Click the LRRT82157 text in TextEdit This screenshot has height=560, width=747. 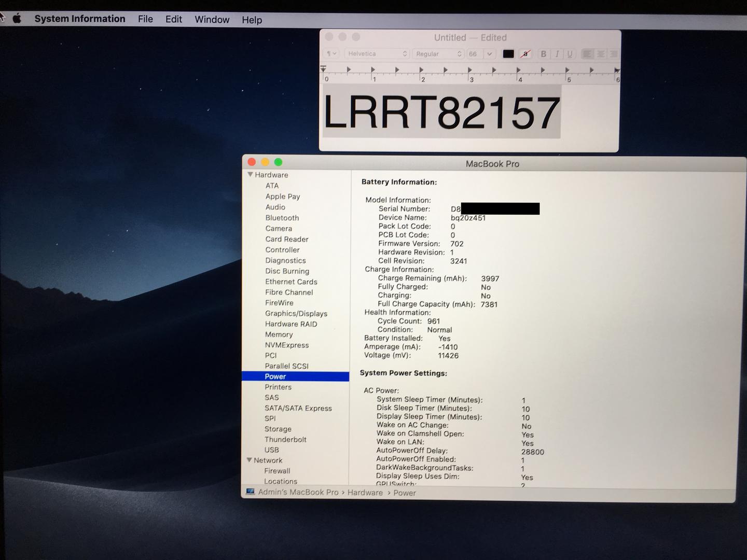click(x=441, y=113)
